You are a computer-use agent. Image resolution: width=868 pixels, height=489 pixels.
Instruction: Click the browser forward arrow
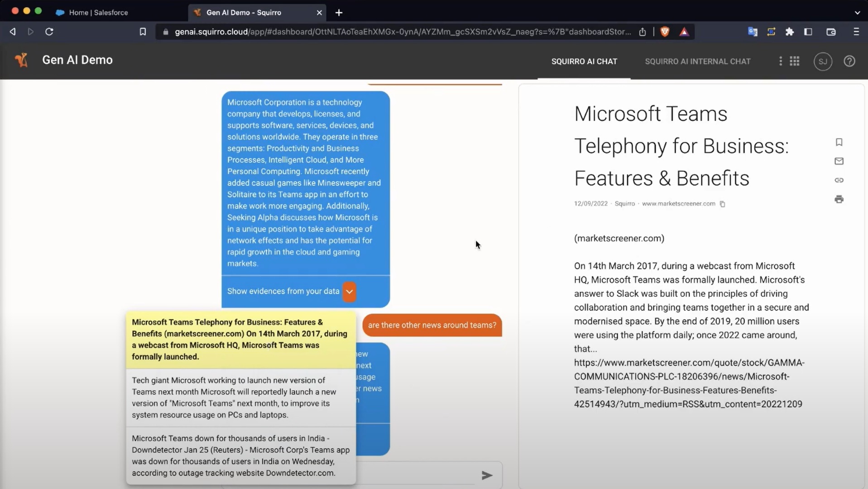[31, 32]
